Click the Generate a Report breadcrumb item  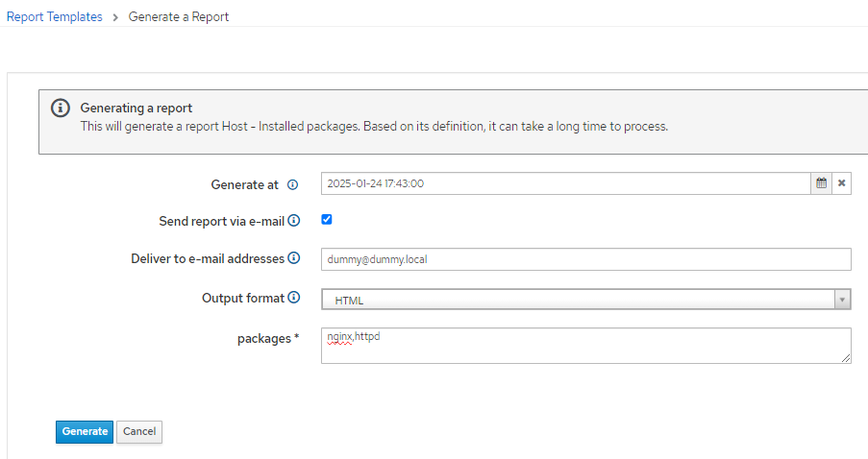(x=178, y=16)
